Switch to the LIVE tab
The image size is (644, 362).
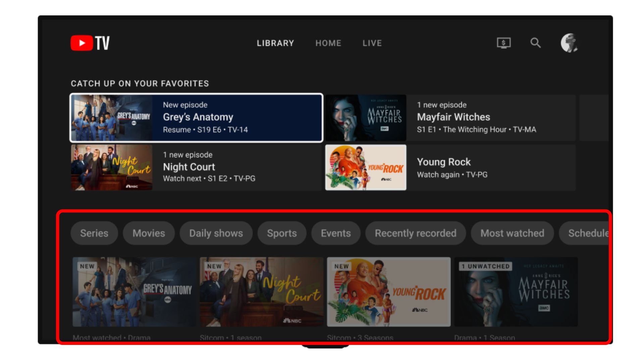coord(372,43)
